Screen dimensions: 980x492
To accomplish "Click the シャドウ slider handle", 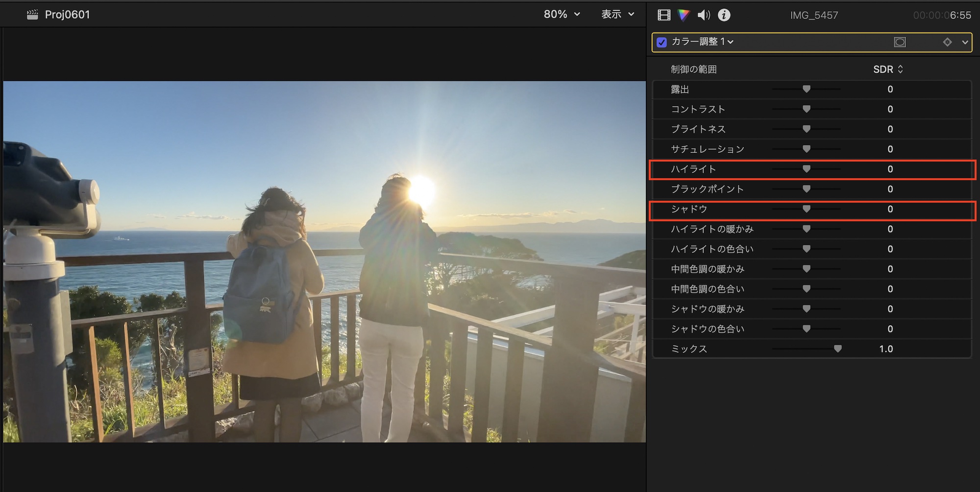I will (806, 209).
